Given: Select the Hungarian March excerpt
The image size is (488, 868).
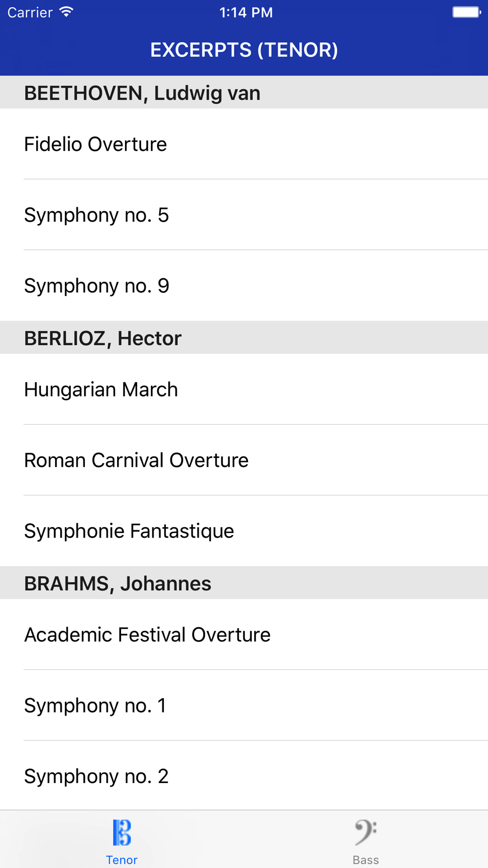Looking at the screenshot, I should pyautogui.click(x=244, y=390).
